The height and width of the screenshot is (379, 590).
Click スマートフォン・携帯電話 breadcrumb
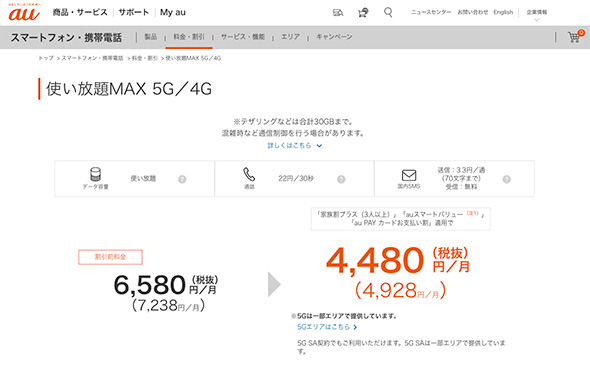point(92,58)
